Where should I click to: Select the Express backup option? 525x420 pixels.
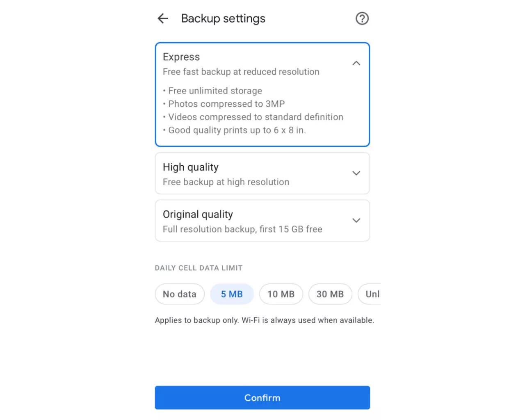point(262,94)
